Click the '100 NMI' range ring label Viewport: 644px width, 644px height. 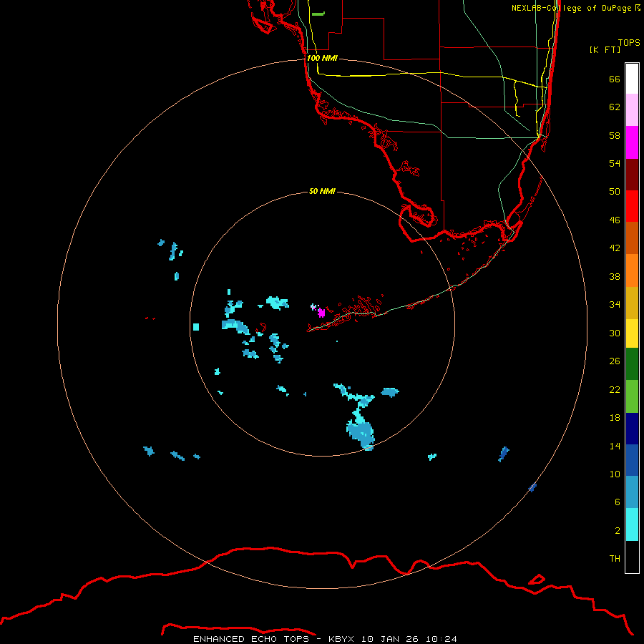[x=323, y=59]
